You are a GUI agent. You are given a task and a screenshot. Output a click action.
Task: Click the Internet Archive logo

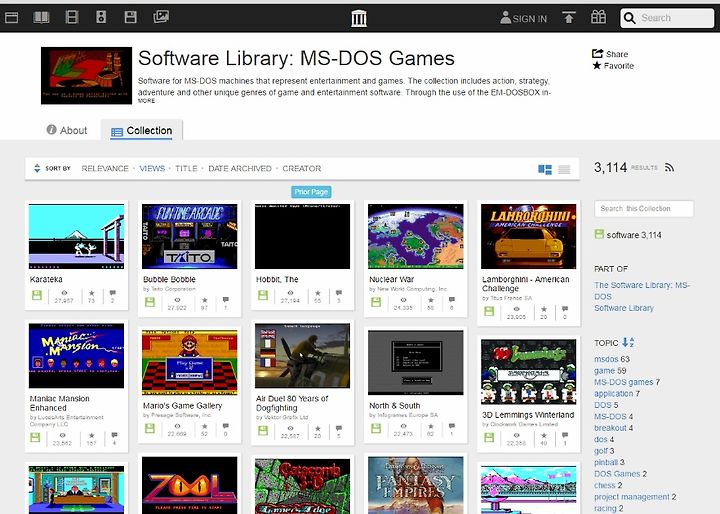(359, 18)
